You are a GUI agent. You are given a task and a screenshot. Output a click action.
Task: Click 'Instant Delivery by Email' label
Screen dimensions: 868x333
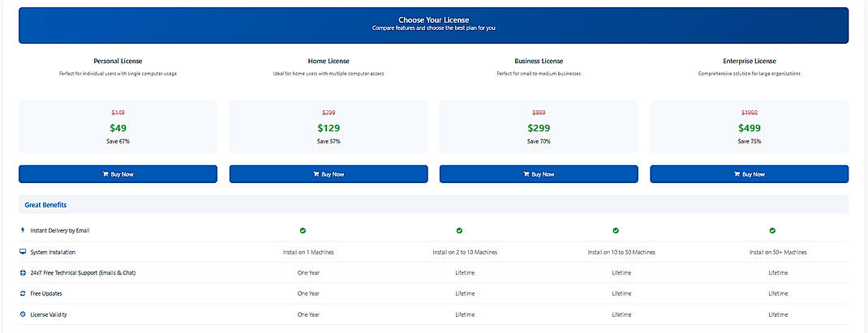pos(60,231)
